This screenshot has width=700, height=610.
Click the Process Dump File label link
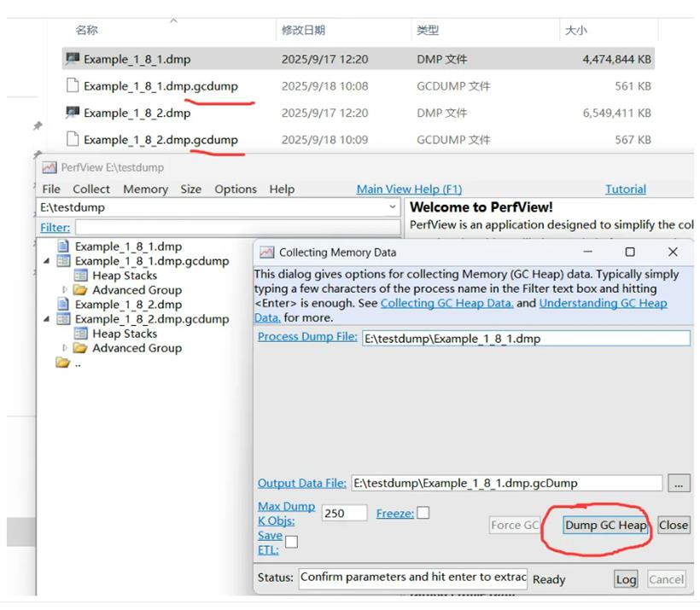307,336
